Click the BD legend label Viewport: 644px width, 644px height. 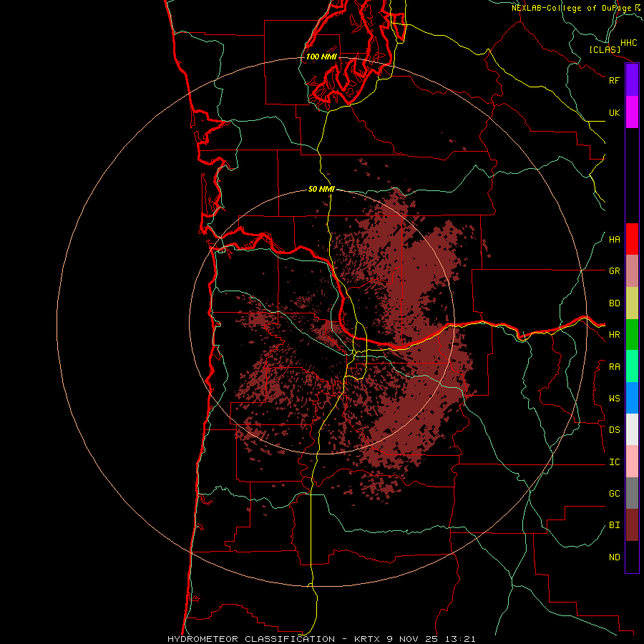(x=614, y=303)
